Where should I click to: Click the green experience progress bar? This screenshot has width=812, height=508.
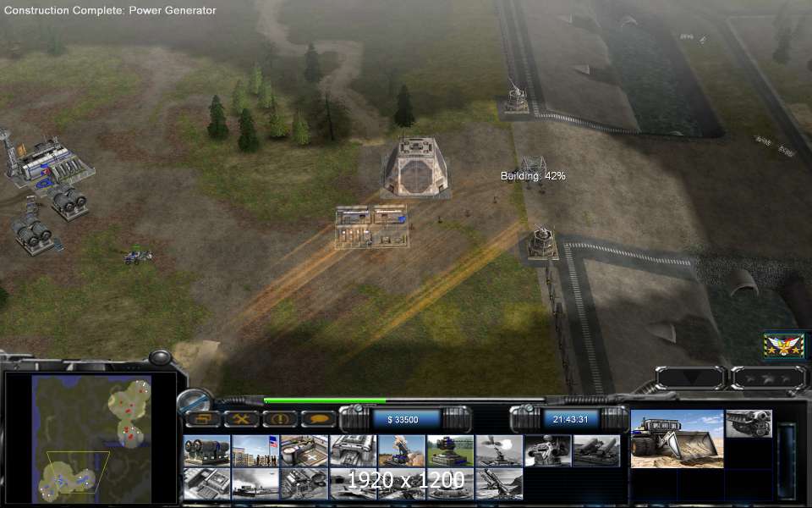coord(325,400)
